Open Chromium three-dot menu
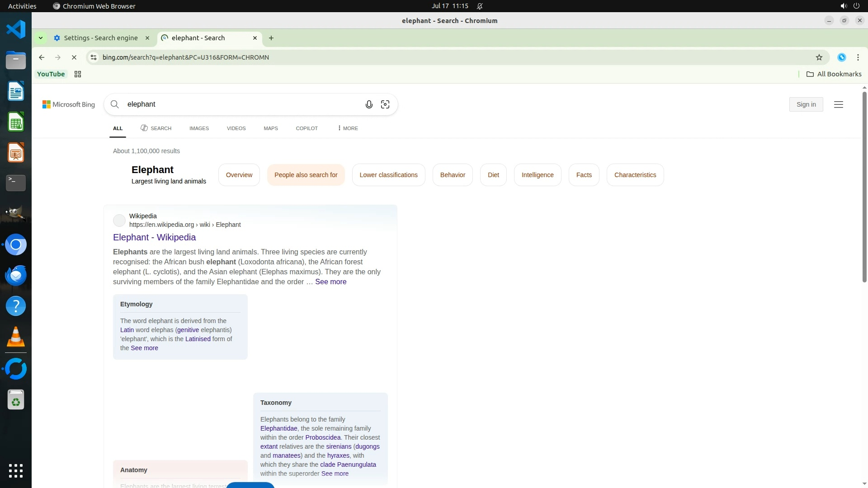The image size is (868, 488). pyautogui.click(x=858, y=57)
